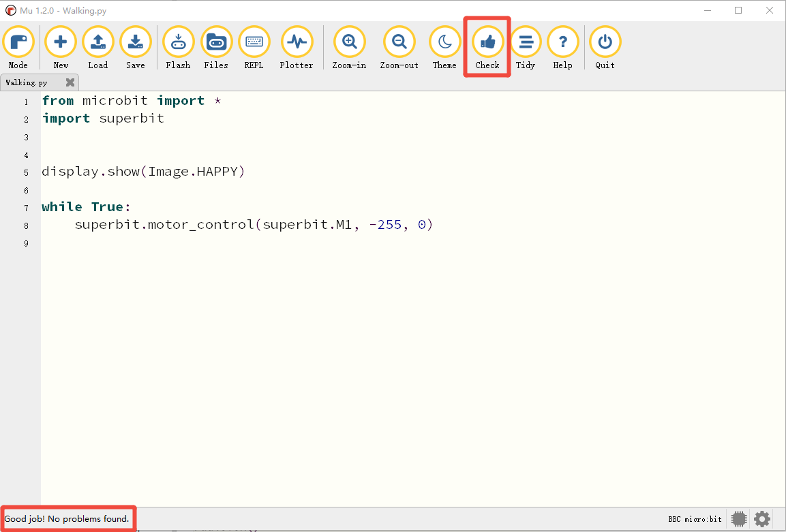Screen dimensions: 786x532
Task: Click the 'superbit.motor_control' code line
Action: (x=254, y=225)
